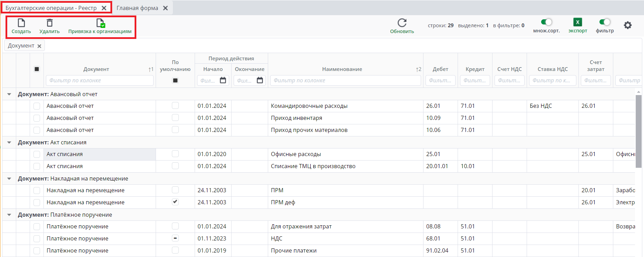Viewport: 644px width, 257px height.
Task: Switch to the Главная форма tab
Action: [x=137, y=8]
